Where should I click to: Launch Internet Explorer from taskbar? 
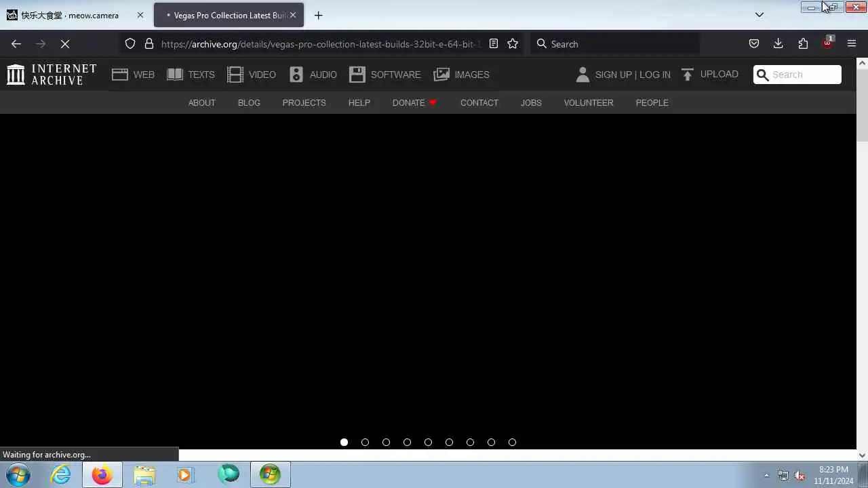[61, 475]
